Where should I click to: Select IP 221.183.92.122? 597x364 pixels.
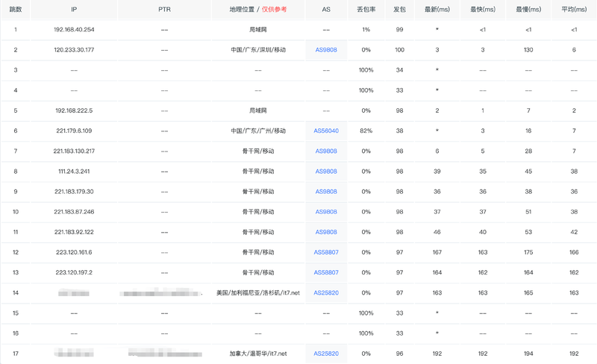pos(74,232)
